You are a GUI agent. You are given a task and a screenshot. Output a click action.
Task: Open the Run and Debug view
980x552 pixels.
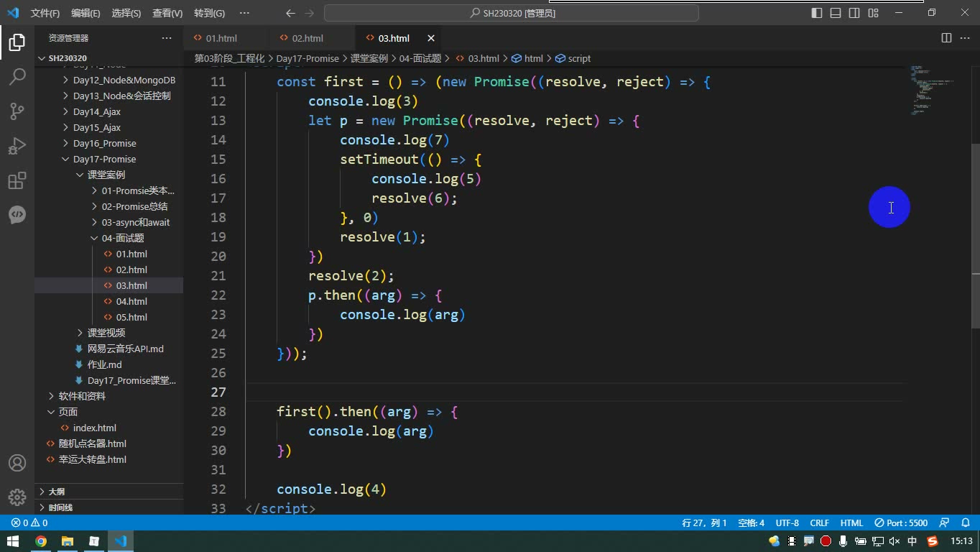tap(17, 146)
